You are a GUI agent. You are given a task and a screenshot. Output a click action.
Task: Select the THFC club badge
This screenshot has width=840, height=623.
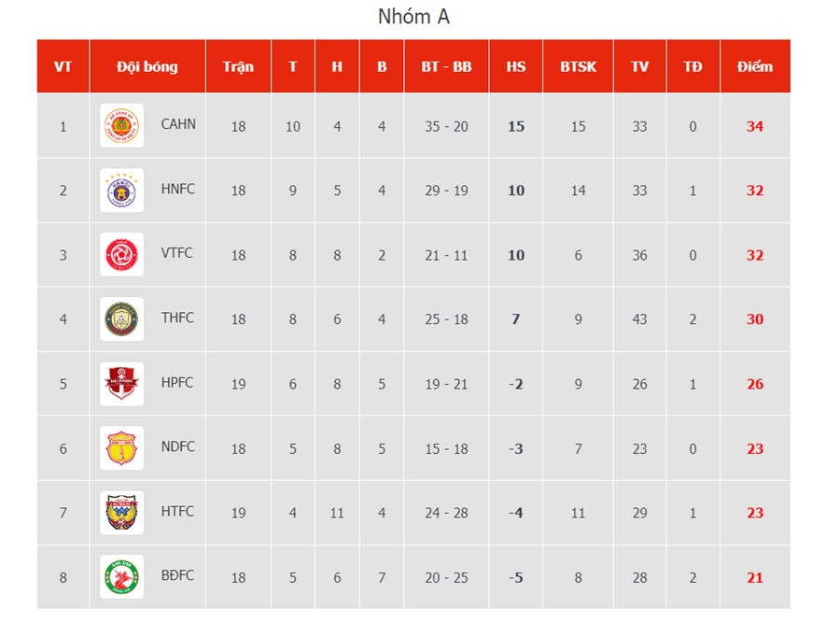122,319
